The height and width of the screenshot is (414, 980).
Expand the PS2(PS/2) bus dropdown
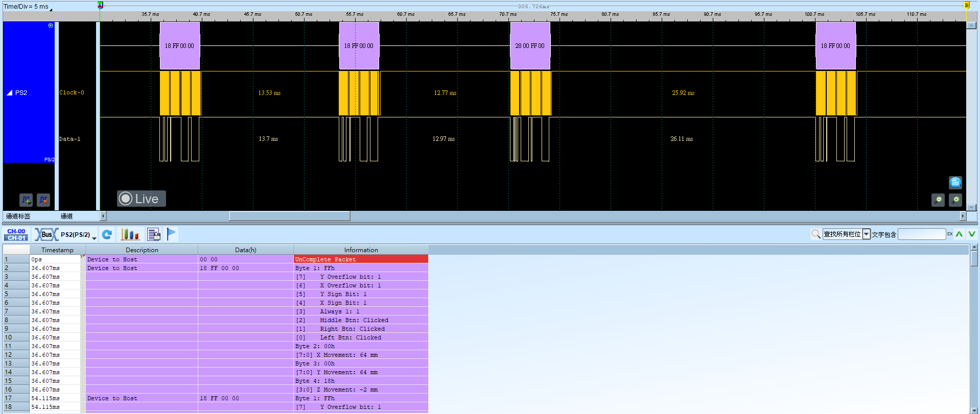pyautogui.click(x=95, y=238)
